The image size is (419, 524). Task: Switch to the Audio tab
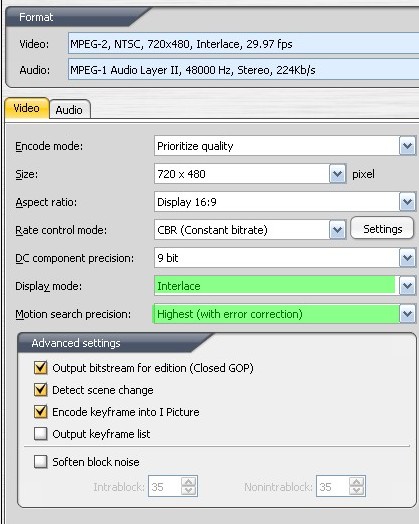[x=69, y=109]
